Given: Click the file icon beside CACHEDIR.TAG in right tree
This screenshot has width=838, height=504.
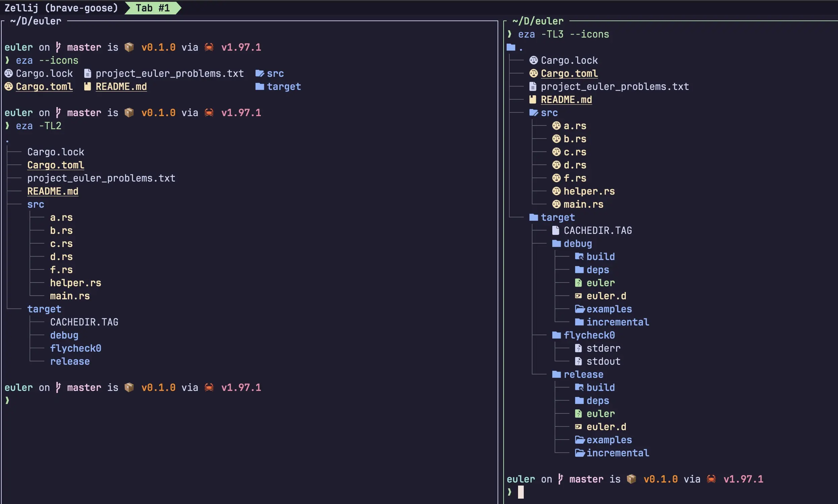Looking at the screenshot, I should click(556, 230).
